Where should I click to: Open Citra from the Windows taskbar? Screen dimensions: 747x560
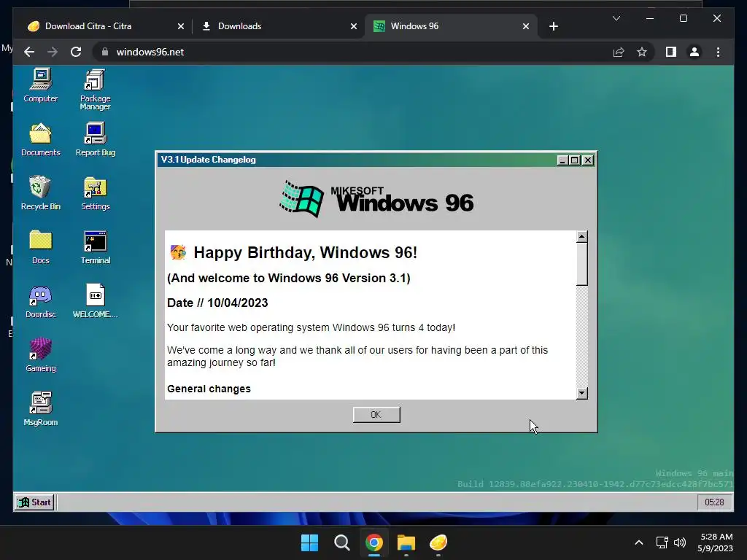point(438,542)
